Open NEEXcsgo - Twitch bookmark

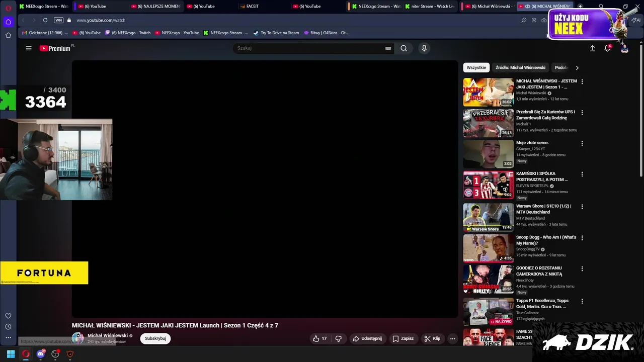(128, 33)
